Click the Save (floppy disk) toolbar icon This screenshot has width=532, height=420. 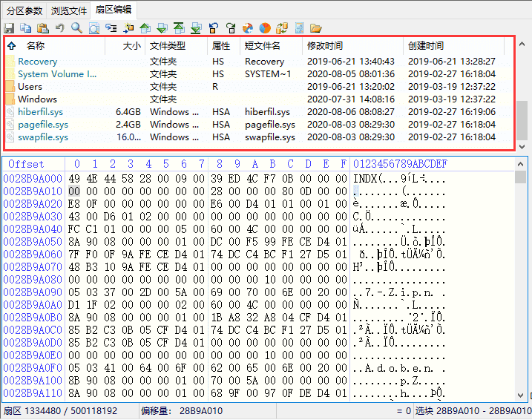point(10,28)
